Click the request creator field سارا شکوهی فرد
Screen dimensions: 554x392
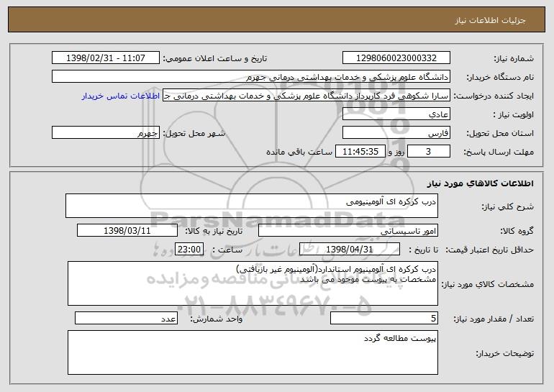pos(306,95)
